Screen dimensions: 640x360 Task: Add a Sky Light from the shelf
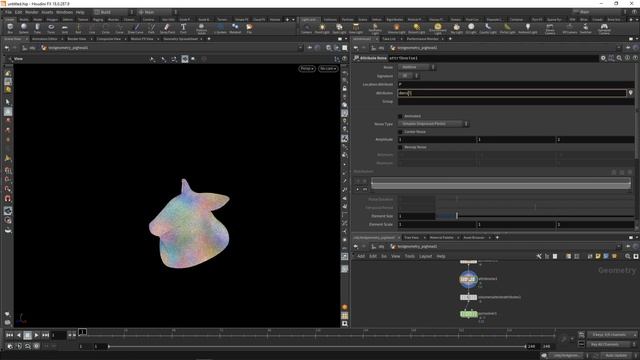point(456,28)
